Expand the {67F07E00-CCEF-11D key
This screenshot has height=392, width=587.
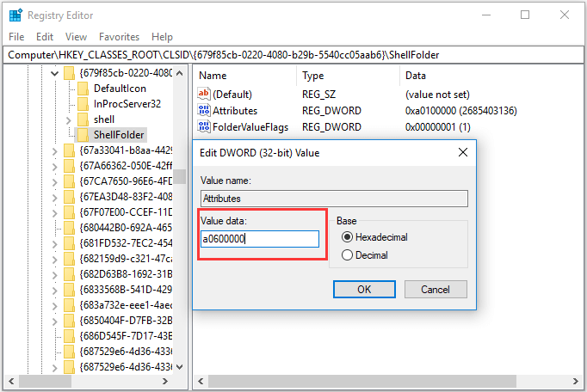coord(55,213)
